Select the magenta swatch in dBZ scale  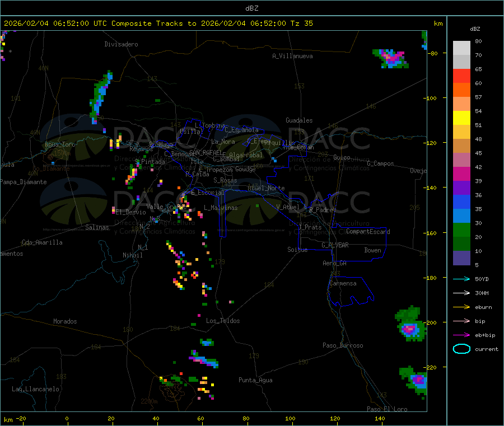(461, 174)
